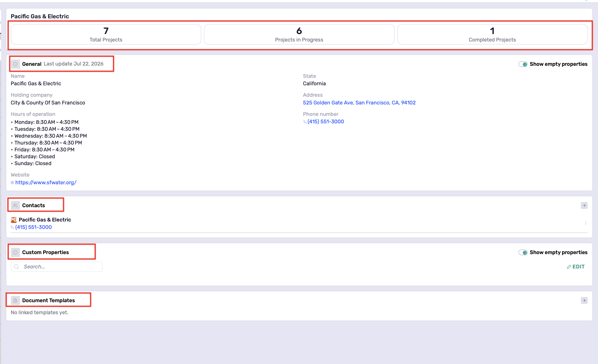
Task: Click the 'Sunday: Closed' hours row
Action: (33, 163)
